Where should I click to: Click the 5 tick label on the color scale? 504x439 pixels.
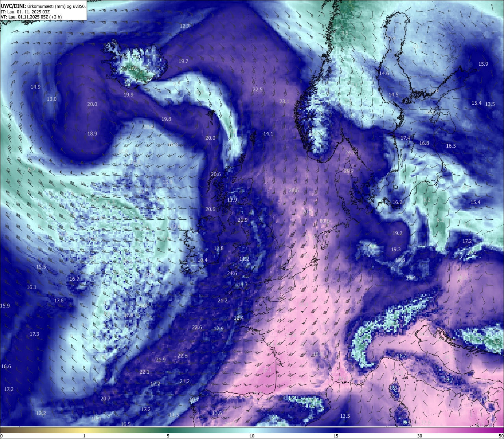(168, 436)
